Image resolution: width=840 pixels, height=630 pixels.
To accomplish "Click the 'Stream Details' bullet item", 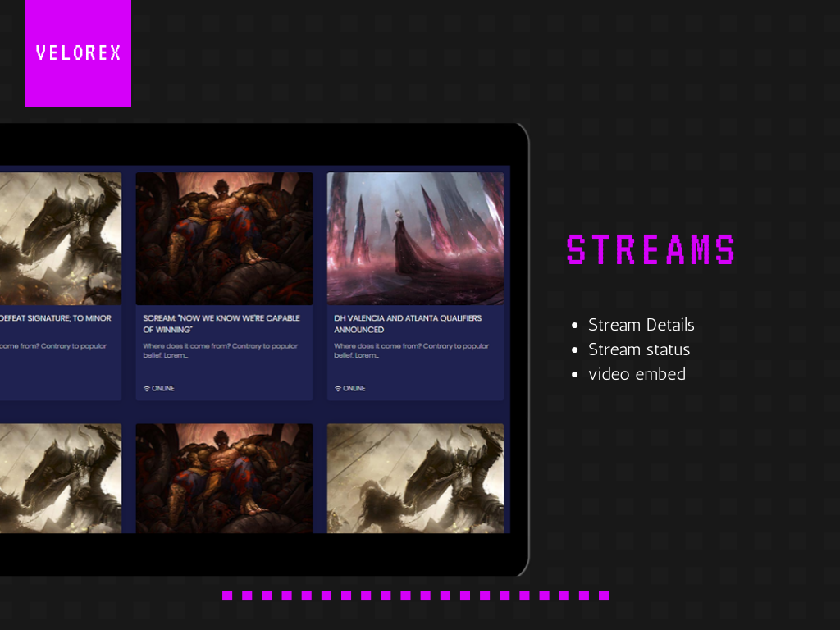I will [641, 325].
